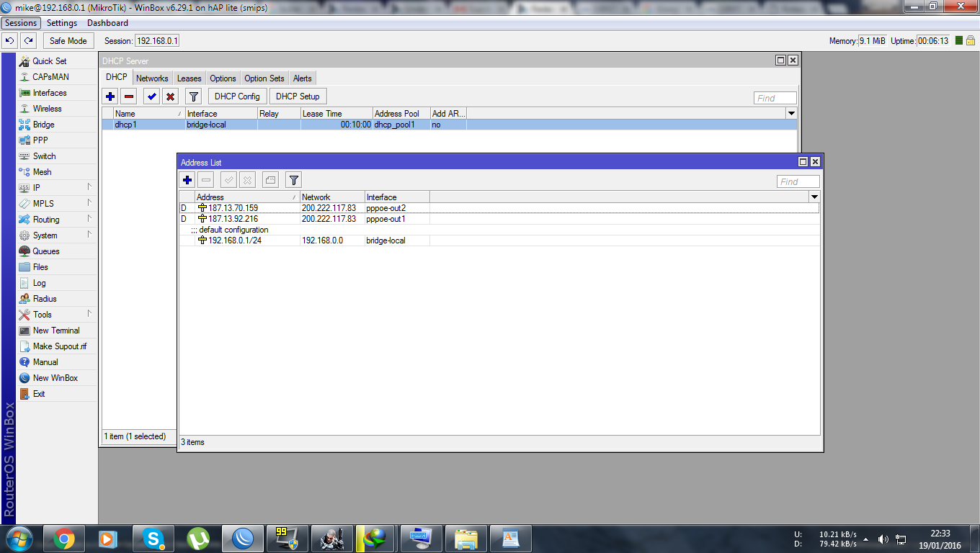
Task: Open the CAPsMAN sidebar entry
Action: (x=50, y=77)
